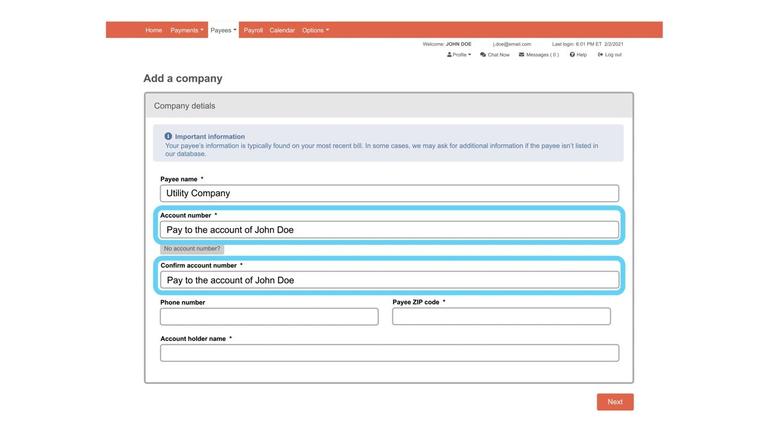Click the Payee ZIP code field
Image resolution: width=768 pixels, height=432 pixels.
pos(501,316)
